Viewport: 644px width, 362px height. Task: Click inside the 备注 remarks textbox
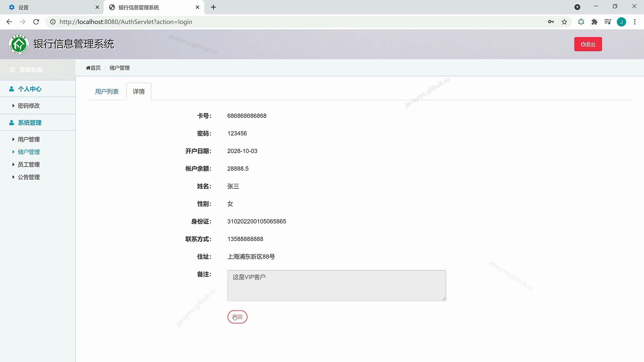(336, 285)
